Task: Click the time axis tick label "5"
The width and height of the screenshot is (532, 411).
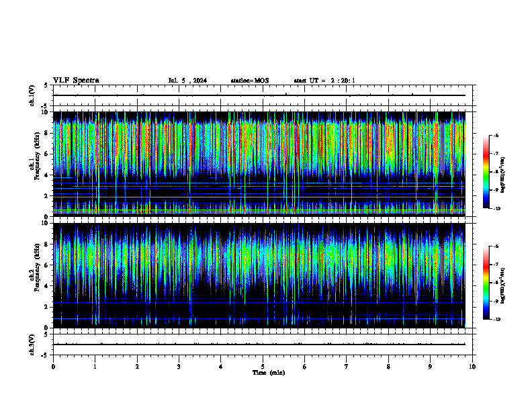Action: 263,367
